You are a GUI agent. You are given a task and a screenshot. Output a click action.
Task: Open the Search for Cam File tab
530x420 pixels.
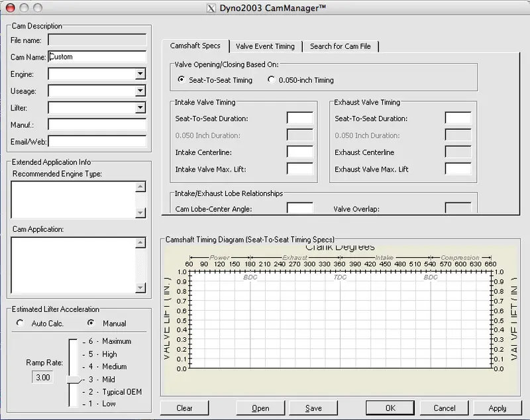[341, 46]
